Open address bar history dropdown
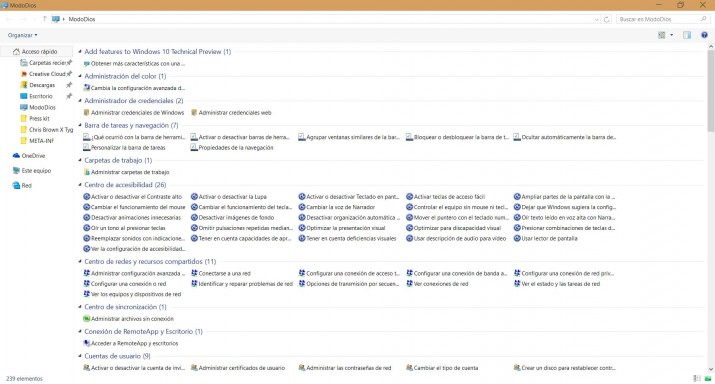 point(596,20)
